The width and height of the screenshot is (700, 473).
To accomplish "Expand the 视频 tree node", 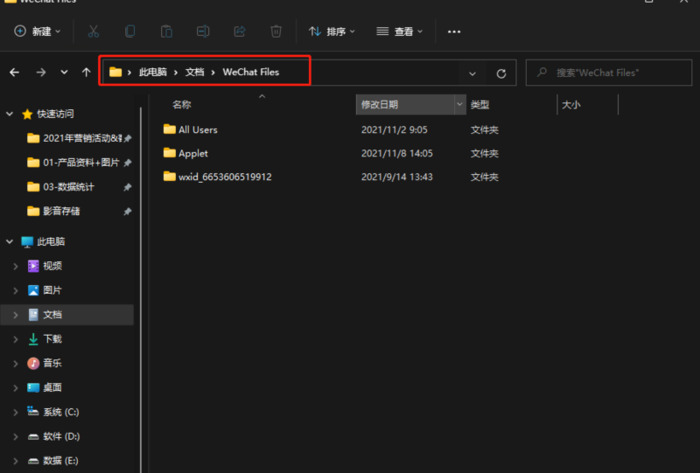I will 16,266.
